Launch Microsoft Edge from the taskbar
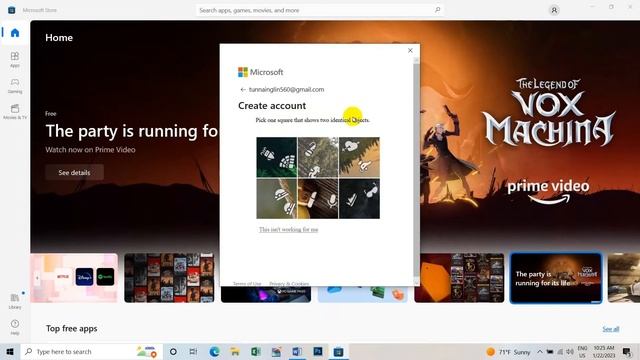The image size is (640, 360). [214, 351]
